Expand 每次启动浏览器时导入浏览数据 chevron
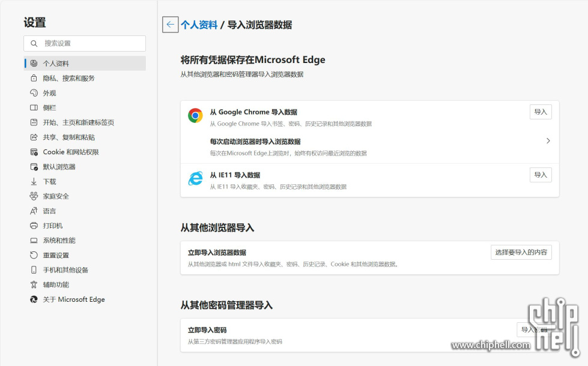 [x=548, y=141]
